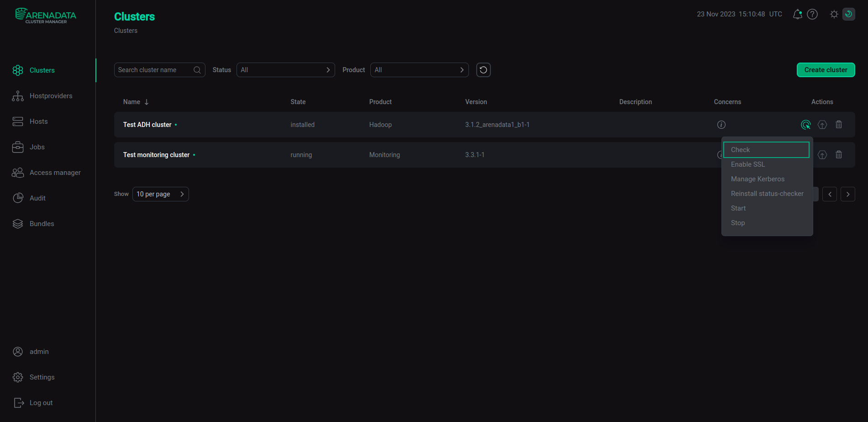View concerns info for Test ADH cluster
Screen dimensions: 868x422
pos(721,125)
